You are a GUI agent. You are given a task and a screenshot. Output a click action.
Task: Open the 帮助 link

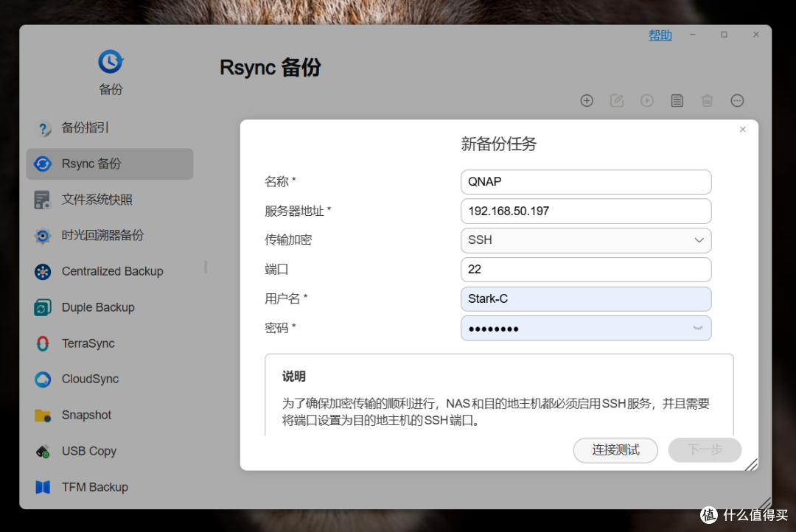[x=660, y=35]
